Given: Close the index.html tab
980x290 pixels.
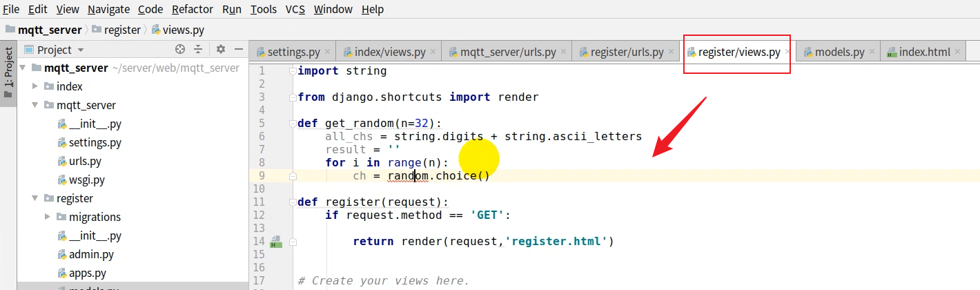Looking at the screenshot, I should tap(958, 52).
